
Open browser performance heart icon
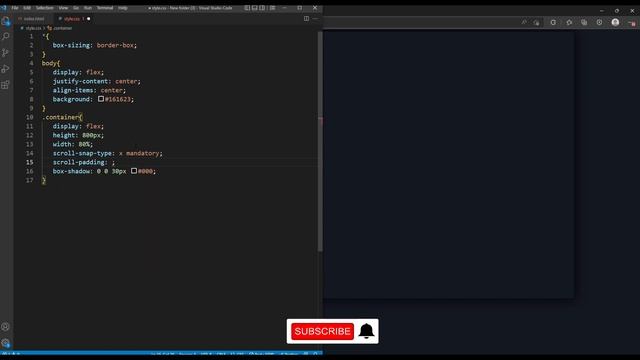pyautogui.click(x=599, y=22)
